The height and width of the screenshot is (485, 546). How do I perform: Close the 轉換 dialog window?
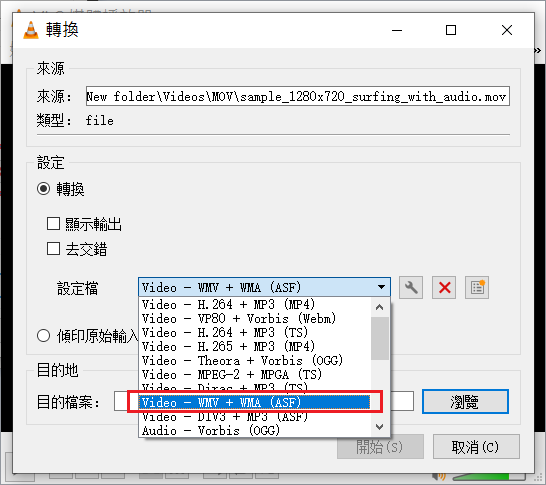point(507,30)
